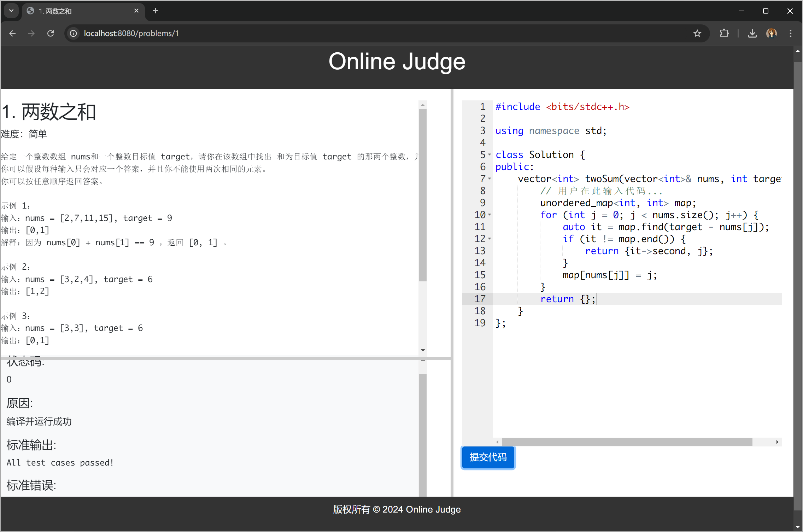This screenshot has height=532, width=803.
Task: Collapse code fold arrow on line 7
Action: pos(490,179)
